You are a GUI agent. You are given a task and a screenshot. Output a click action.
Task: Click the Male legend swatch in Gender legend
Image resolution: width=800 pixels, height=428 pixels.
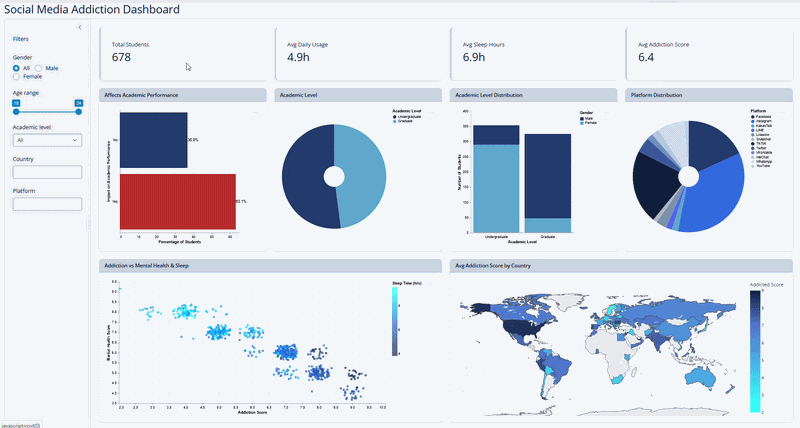pyautogui.click(x=583, y=119)
